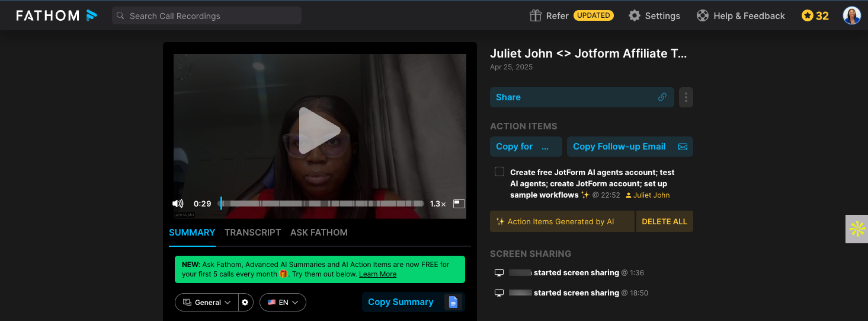Click the Help & Feedback lifebuoy icon
The height and width of the screenshot is (321, 868).
click(x=703, y=15)
